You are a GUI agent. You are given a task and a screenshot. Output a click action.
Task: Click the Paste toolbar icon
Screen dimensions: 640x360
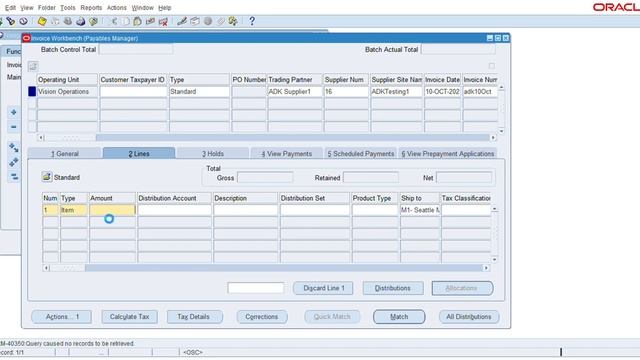coord(138,21)
